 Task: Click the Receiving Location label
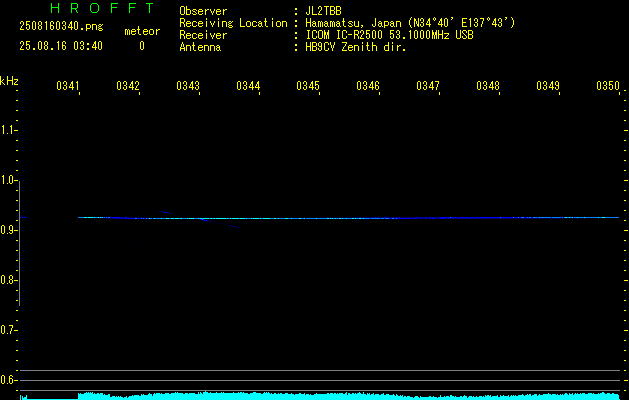(x=233, y=23)
